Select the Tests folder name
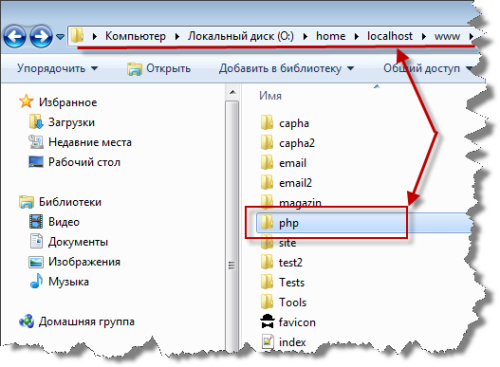 [292, 283]
